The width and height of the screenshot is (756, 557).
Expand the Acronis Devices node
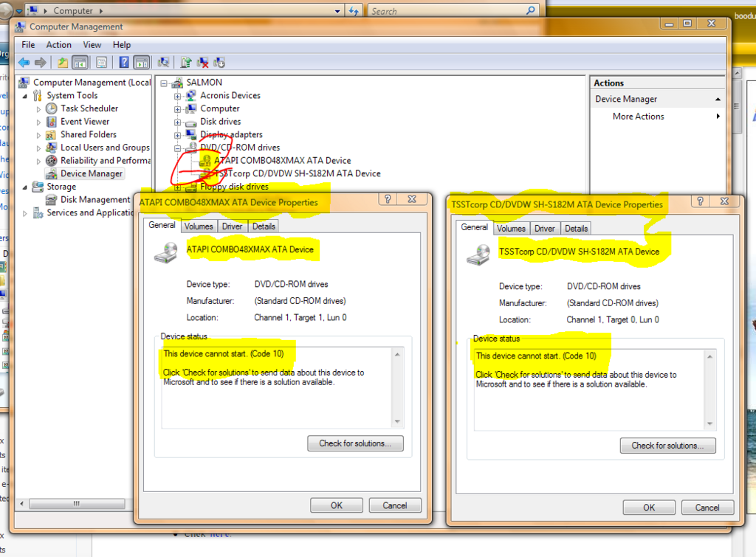point(177,96)
